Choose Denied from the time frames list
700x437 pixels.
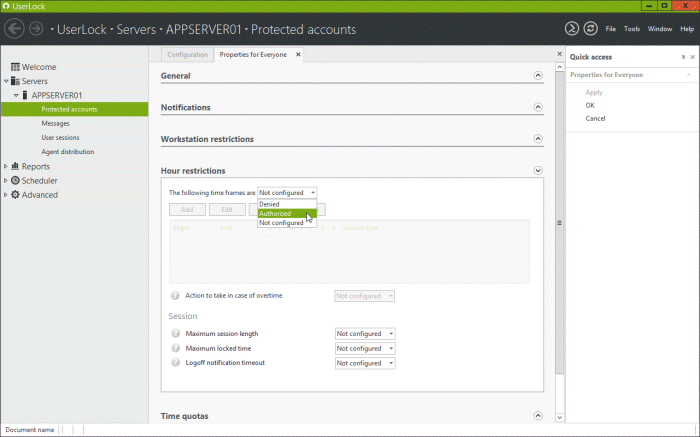click(x=269, y=204)
